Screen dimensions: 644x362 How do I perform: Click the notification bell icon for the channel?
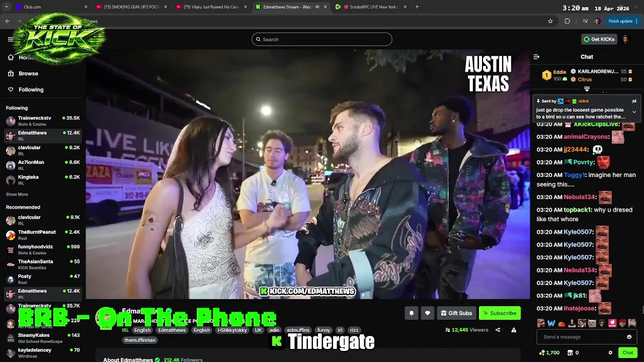coord(411,313)
